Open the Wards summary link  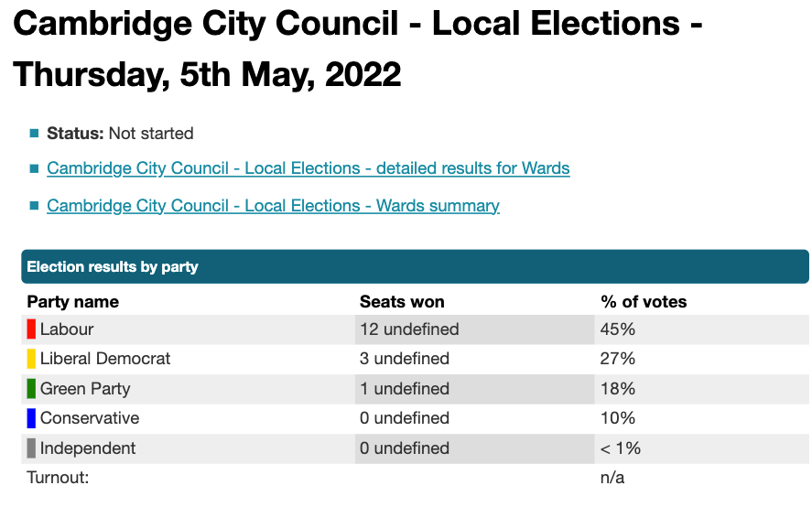point(273,206)
